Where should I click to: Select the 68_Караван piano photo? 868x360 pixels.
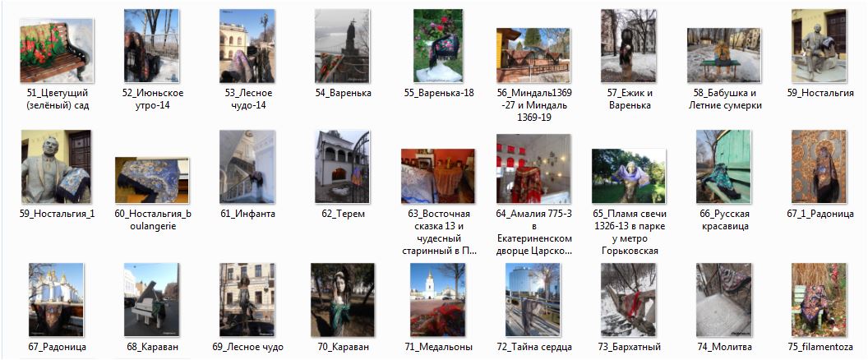(152, 300)
